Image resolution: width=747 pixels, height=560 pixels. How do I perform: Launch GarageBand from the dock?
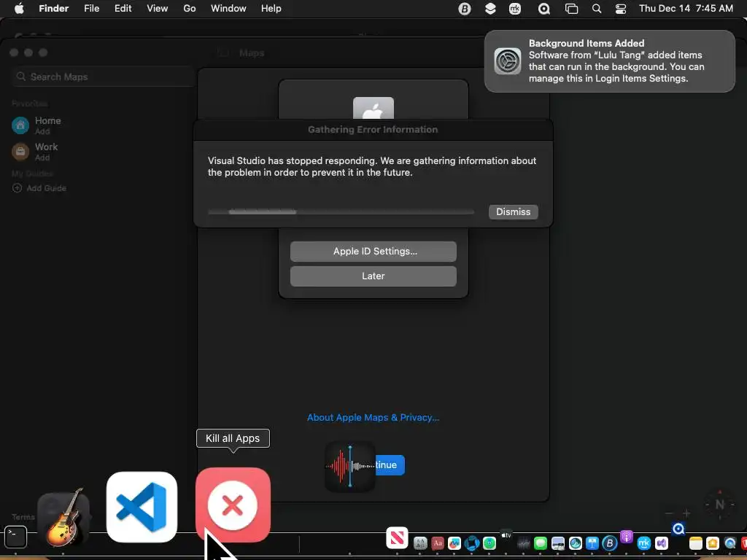click(64, 517)
